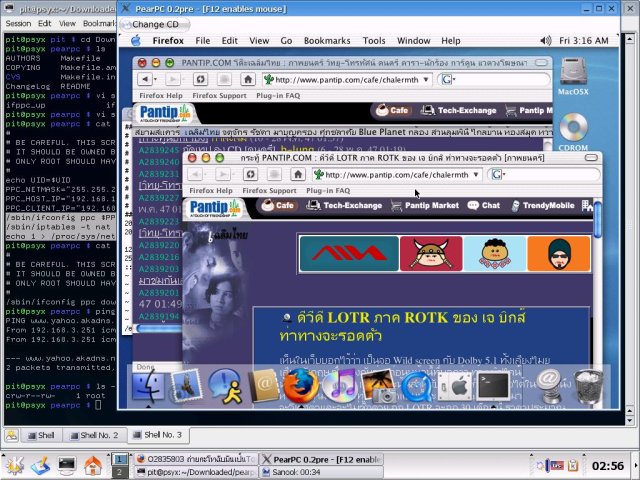Click Home button in front Firefox window
Screen dimensions: 640x480
pyautogui.click(x=298, y=174)
